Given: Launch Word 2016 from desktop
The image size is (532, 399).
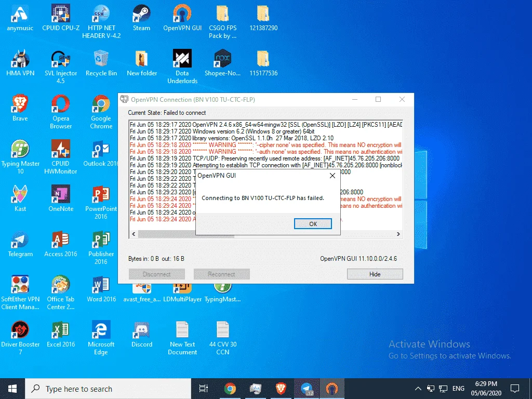Looking at the screenshot, I should 101,289.
